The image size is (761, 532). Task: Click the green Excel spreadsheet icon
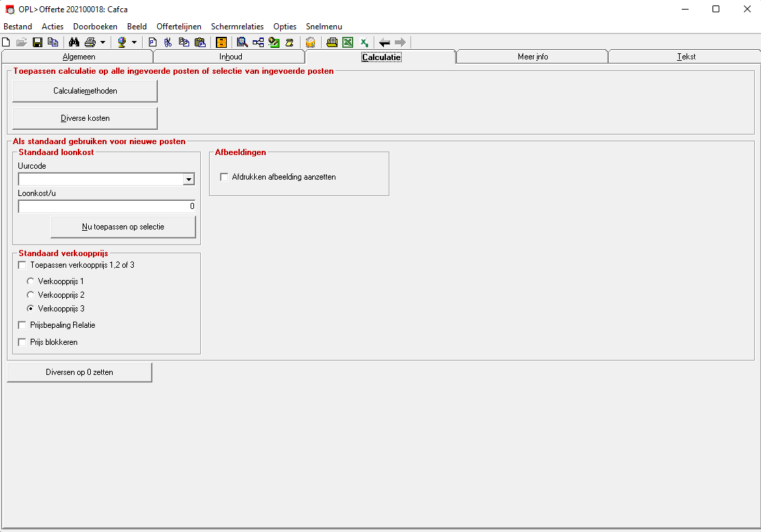[x=348, y=42]
